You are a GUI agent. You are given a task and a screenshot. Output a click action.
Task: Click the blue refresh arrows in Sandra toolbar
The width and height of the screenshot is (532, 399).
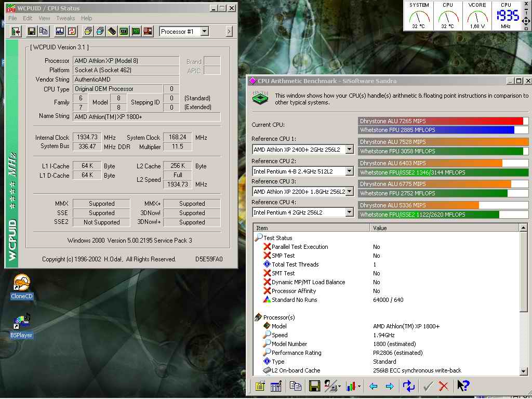(409, 386)
